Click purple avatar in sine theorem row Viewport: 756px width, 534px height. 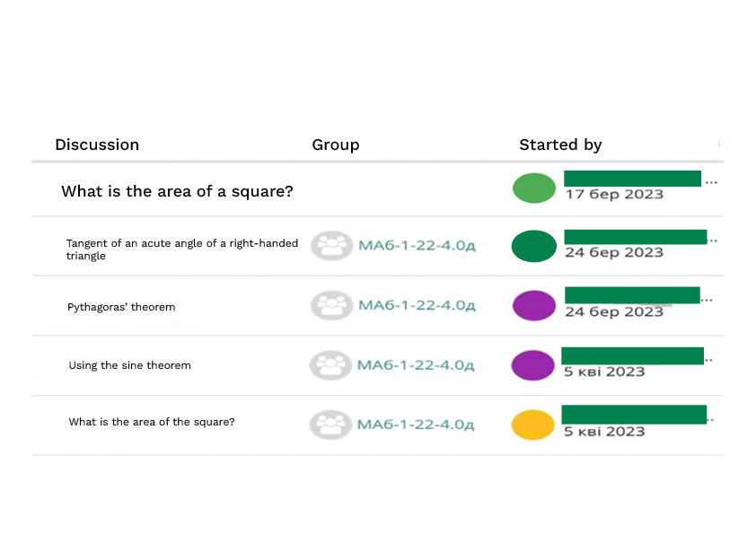(532, 365)
